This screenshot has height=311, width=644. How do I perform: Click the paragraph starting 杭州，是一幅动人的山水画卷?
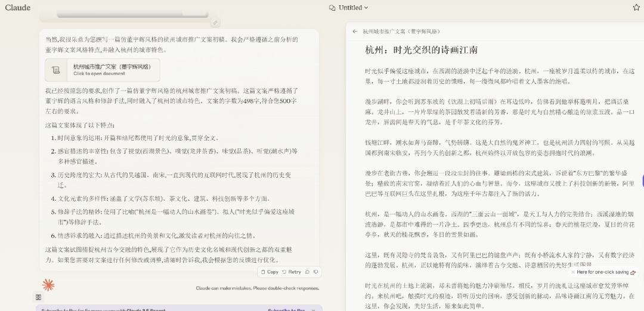coord(500,225)
